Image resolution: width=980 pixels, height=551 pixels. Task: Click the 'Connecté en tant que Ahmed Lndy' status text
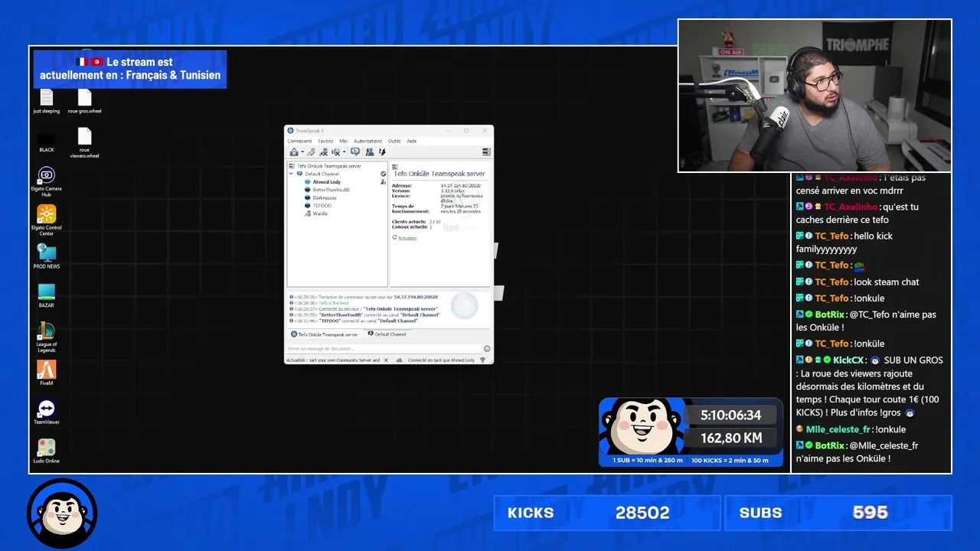441,360
